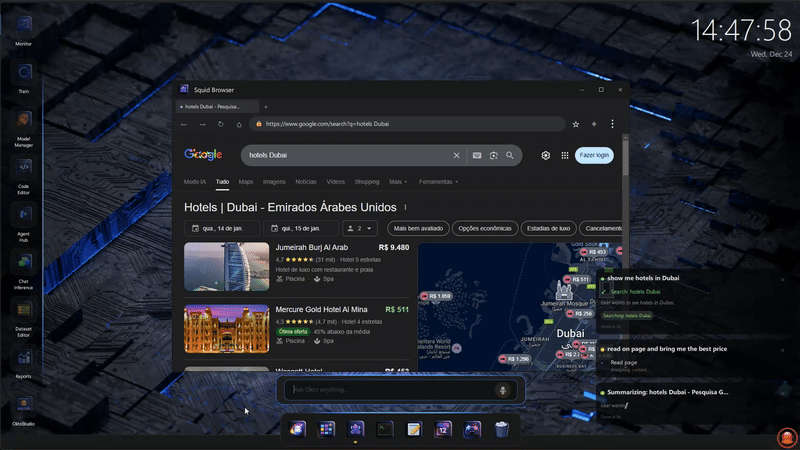The height and width of the screenshot is (450, 800).
Task: Bookmark this page with the star icon
Action: [575, 124]
